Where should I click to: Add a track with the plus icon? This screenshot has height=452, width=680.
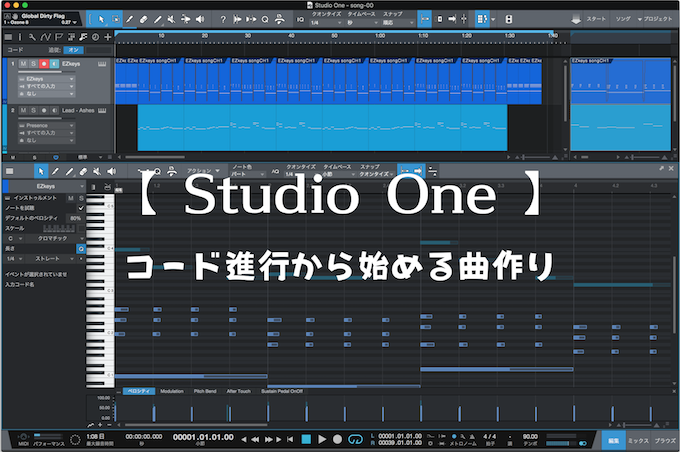pyautogui.click(x=108, y=37)
